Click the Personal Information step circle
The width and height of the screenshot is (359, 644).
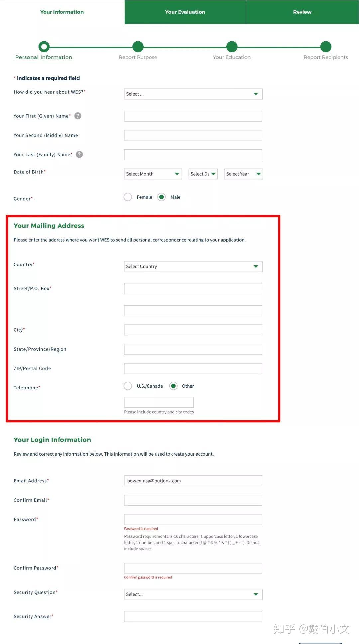click(44, 47)
